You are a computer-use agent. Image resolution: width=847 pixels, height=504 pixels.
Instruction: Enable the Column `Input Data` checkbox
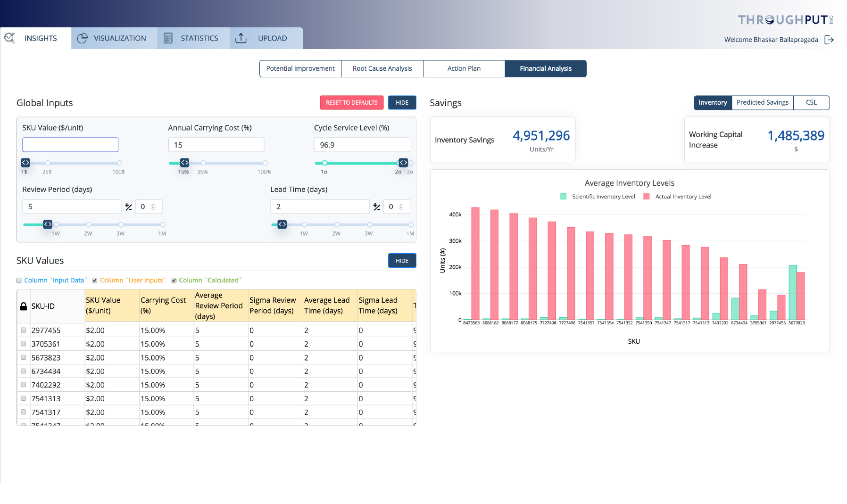(19, 280)
